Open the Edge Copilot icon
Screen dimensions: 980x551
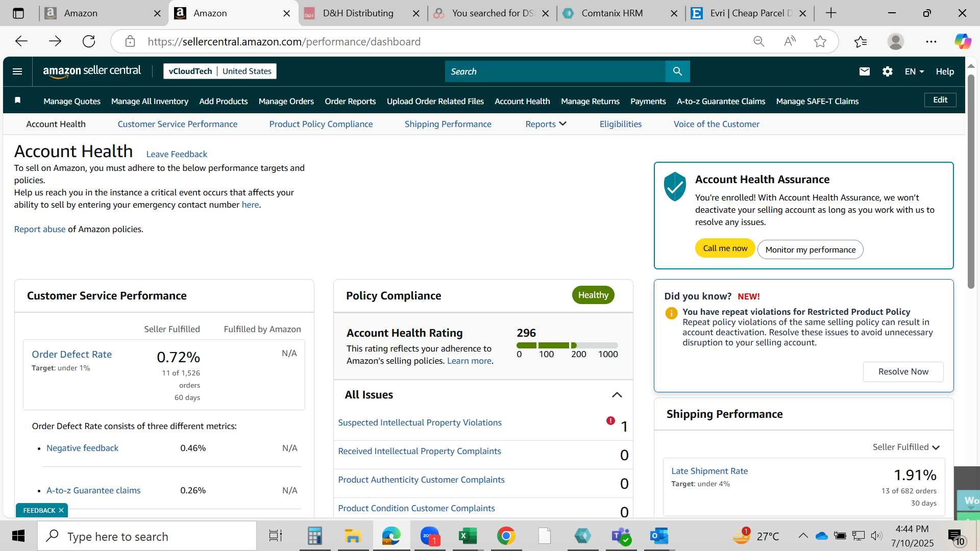[x=963, y=41]
